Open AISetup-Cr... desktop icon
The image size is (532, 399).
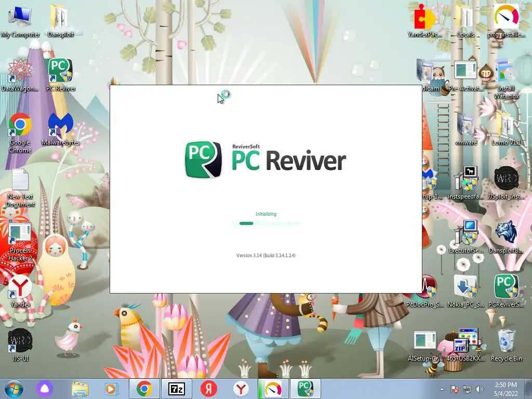(425, 345)
